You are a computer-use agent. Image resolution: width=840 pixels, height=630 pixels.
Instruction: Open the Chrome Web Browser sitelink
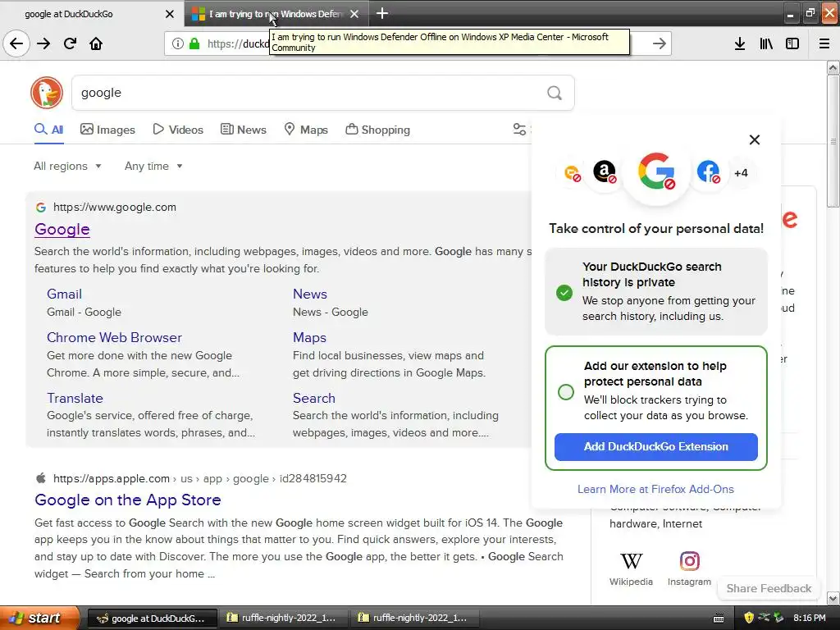pyautogui.click(x=114, y=337)
